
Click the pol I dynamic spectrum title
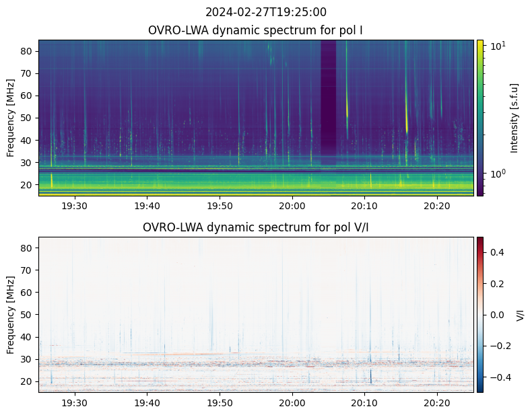tap(255, 30)
